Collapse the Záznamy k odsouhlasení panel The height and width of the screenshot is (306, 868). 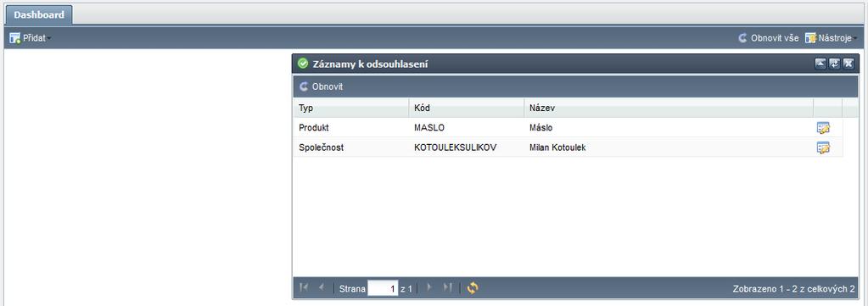click(x=820, y=64)
